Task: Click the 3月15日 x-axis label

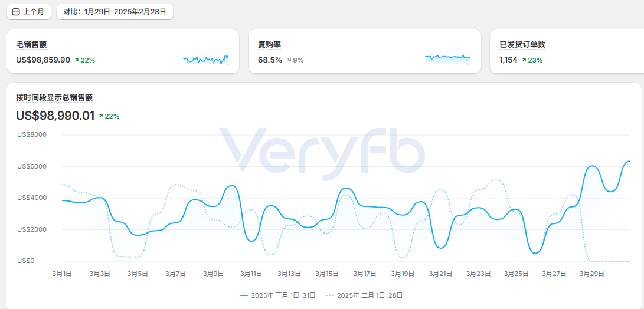Action: [x=327, y=273]
